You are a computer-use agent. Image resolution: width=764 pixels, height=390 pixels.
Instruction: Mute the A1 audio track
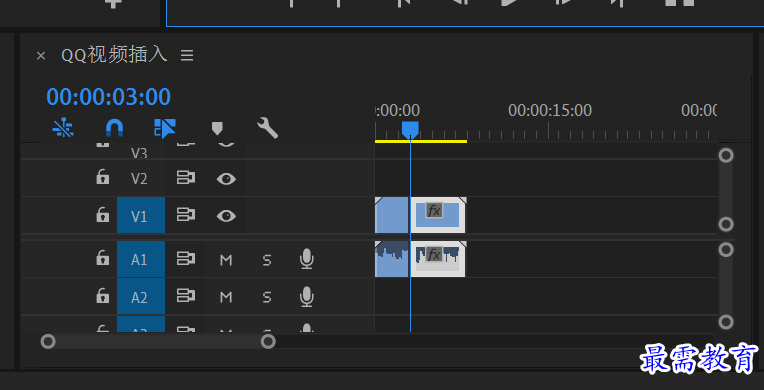click(x=226, y=260)
